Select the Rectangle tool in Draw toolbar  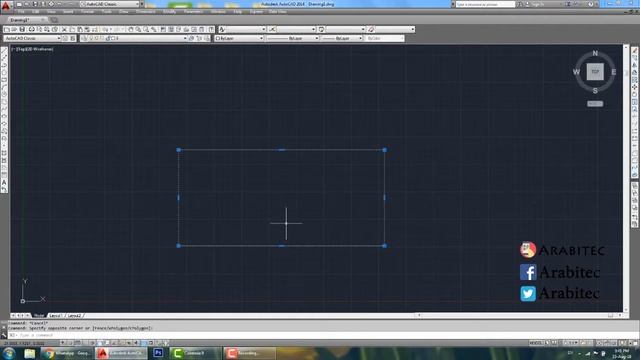point(4,80)
